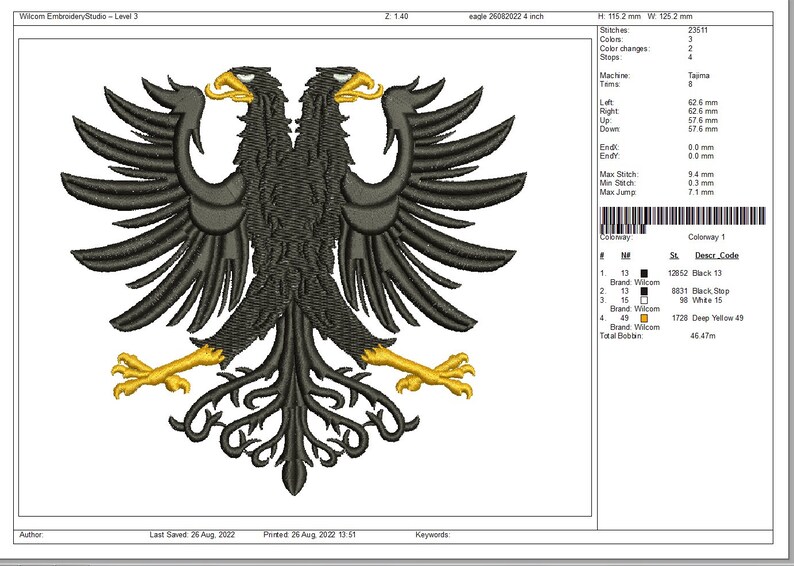The width and height of the screenshot is (794, 566).
Task: Click the 'Colorway 1' value
Action: pos(706,237)
